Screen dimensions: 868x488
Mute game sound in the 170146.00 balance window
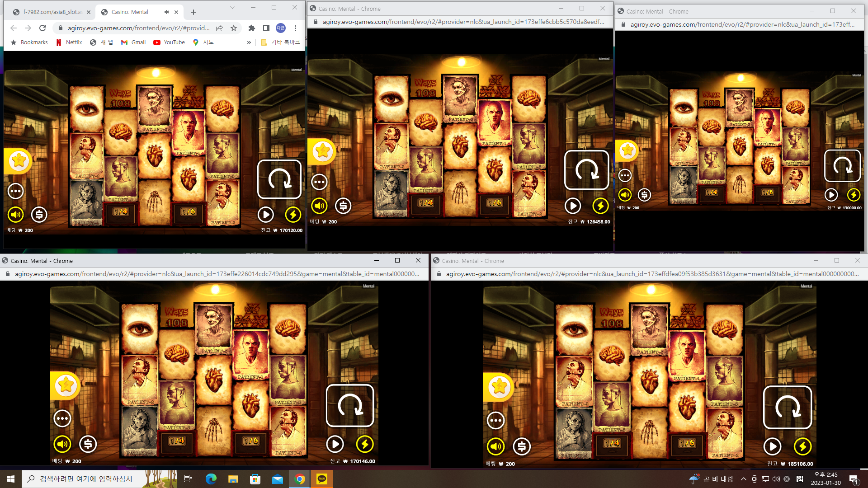62,444
